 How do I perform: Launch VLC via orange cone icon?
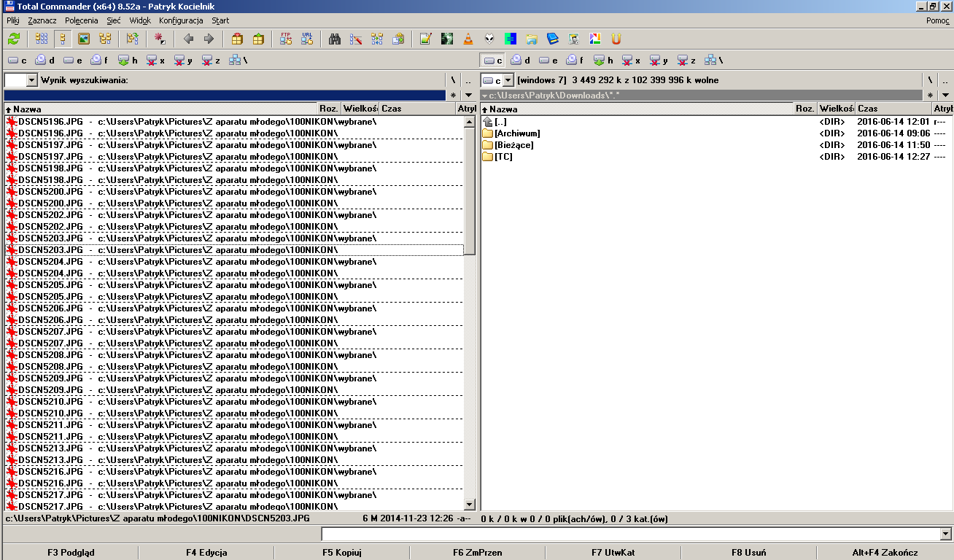pyautogui.click(x=468, y=39)
